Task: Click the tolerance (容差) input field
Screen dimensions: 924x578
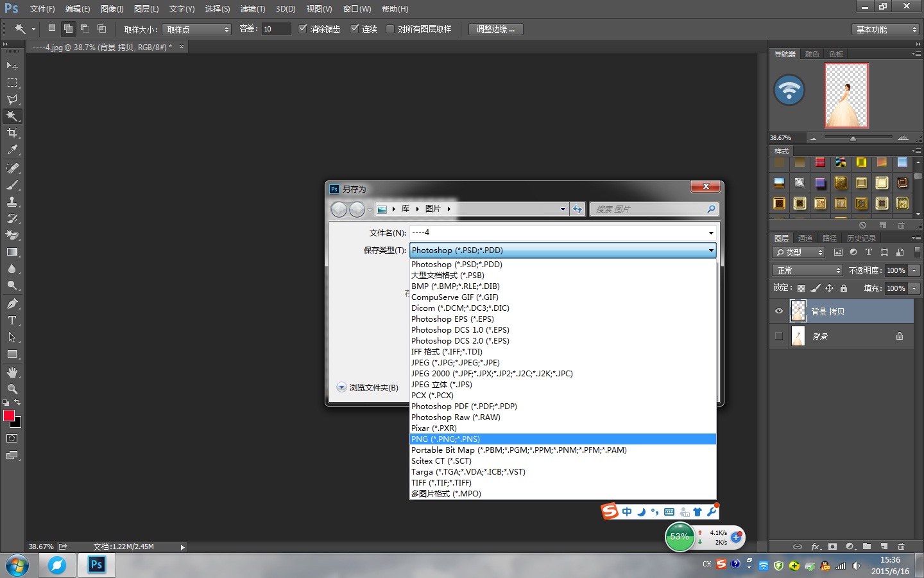Action: point(276,29)
